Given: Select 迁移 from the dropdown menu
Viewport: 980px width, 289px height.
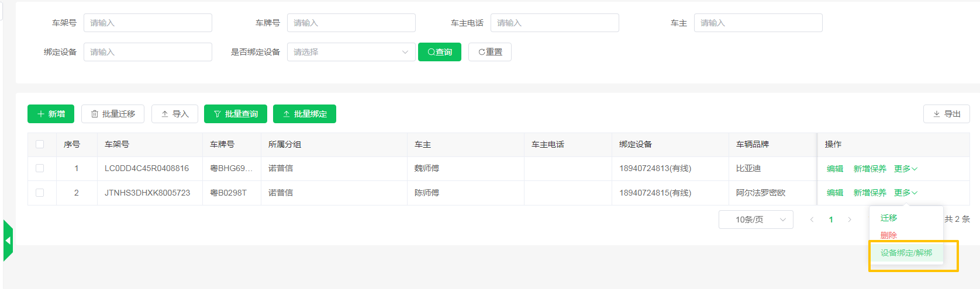Looking at the screenshot, I should (x=889, y=218).
